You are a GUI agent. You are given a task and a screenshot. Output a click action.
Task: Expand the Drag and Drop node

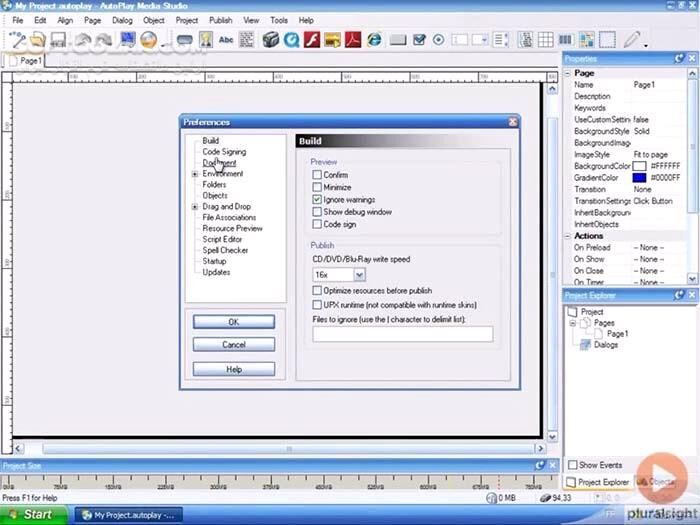[195, 207]
